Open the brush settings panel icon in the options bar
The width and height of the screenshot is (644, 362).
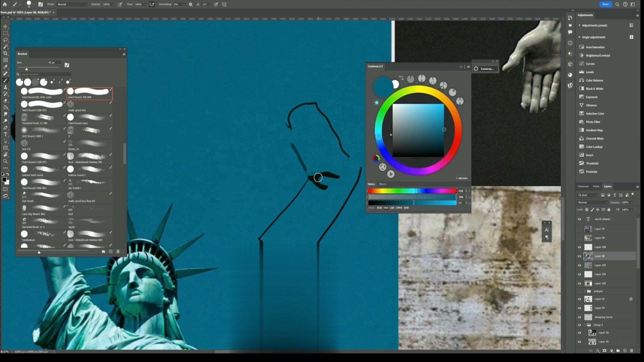[x=41, y=4]
